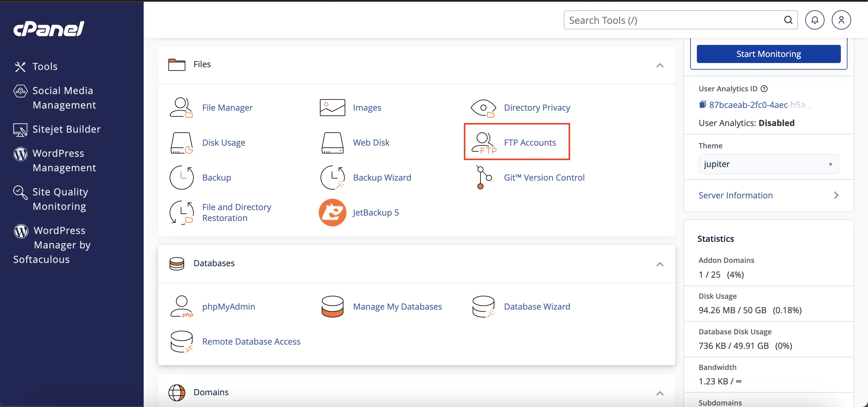Open File and Directory Restoration link
Screen dimensions: 868x407
coord(237,213)
